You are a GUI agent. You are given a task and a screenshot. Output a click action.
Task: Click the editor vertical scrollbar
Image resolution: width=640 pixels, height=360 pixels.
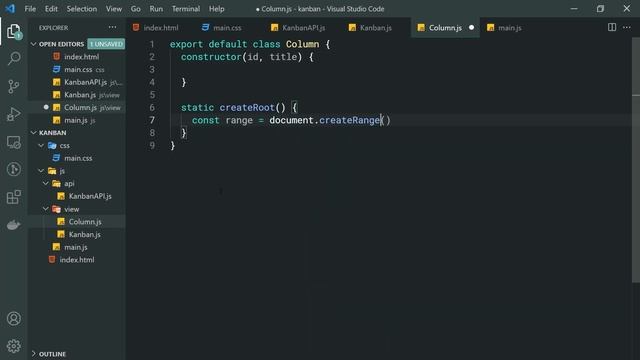(x=636, y=160)
